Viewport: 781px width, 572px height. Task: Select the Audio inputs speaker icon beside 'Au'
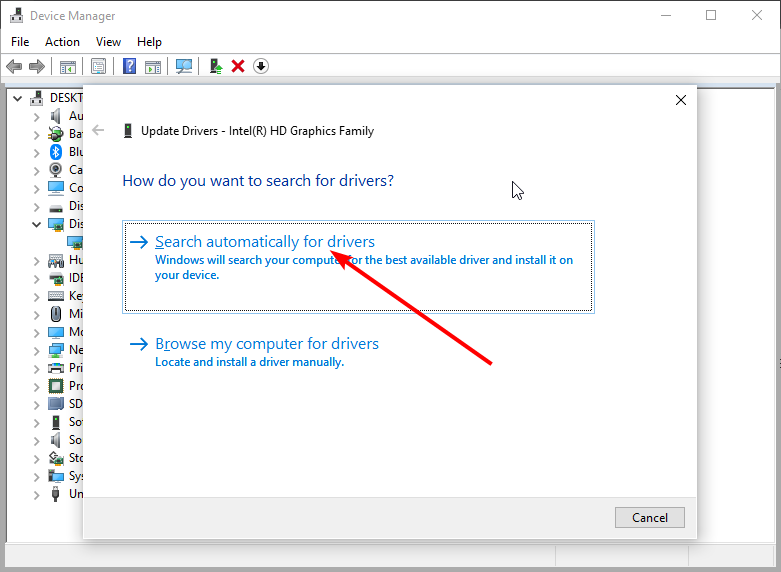tap(56, 116)
